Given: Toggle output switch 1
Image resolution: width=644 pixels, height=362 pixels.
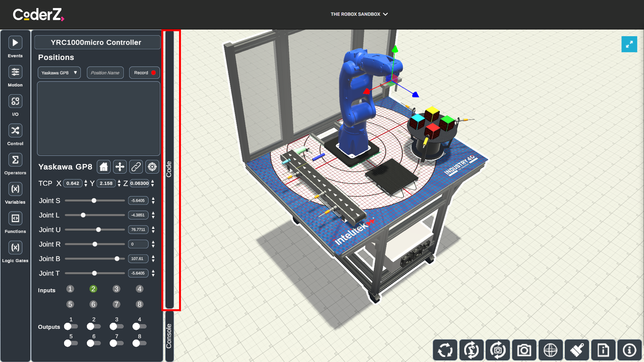Looking at the screenshot, I should [71, 327].
